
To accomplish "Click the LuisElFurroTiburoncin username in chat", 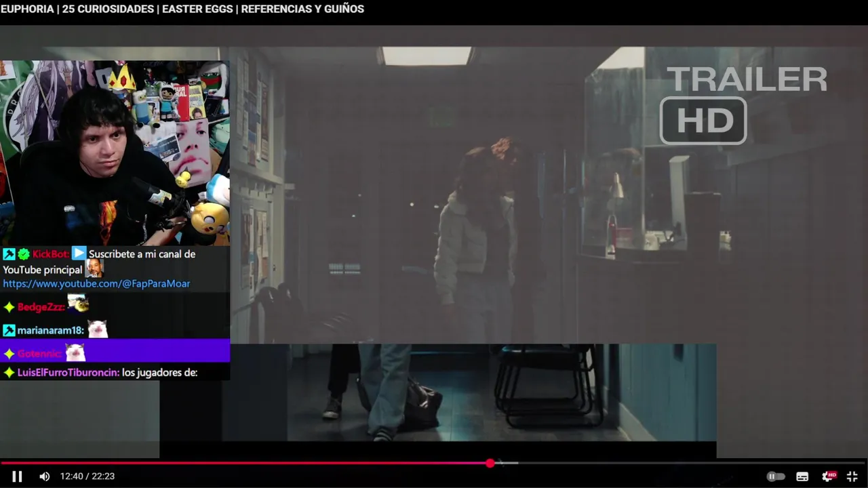I will pyautogui.click(x=68, y=373).
